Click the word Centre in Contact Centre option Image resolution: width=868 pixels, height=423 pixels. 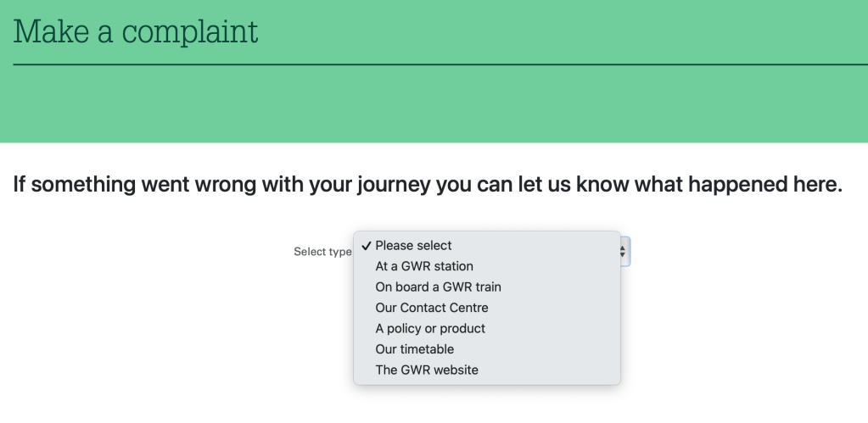(468, 308)
